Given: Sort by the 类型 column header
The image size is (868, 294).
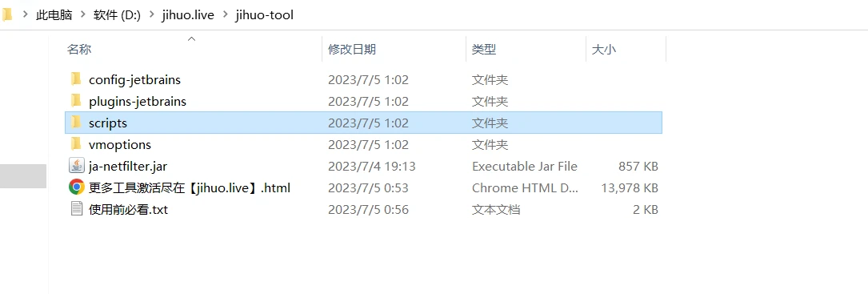Looking at the screenshot, I should click(526, 49).
